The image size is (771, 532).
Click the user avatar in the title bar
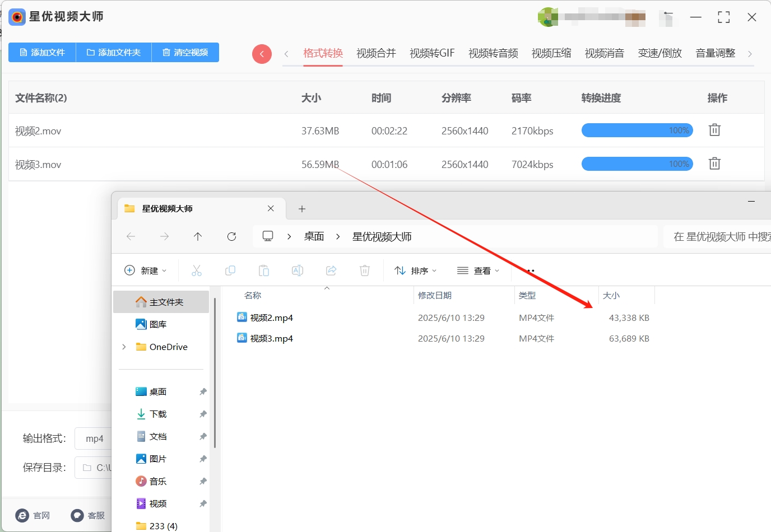tap(547, 17)
